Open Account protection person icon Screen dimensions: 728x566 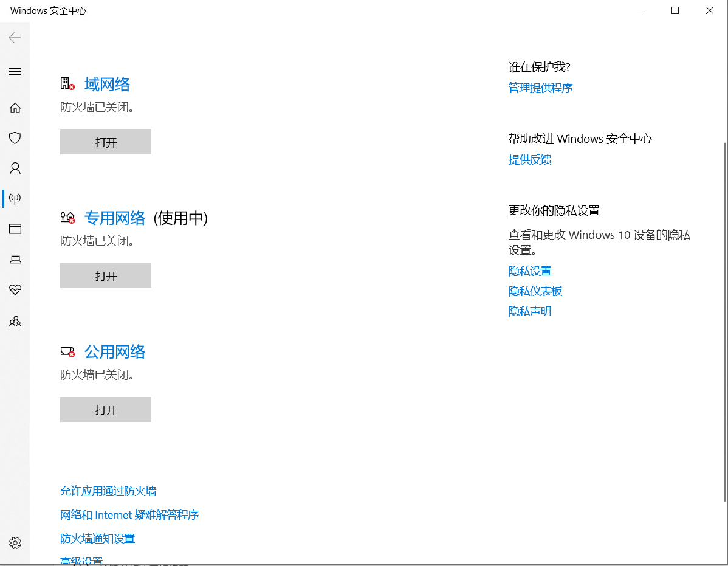(15, 168)
